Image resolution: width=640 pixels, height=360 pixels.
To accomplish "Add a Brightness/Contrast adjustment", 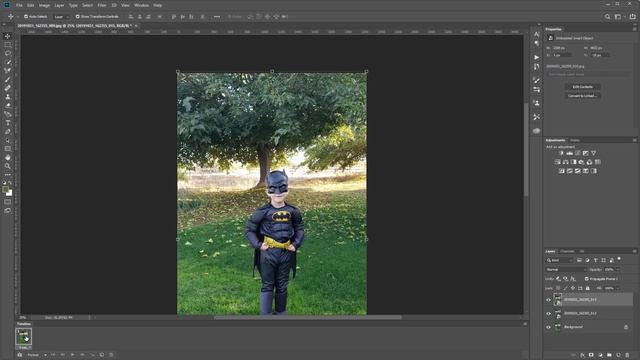I will [562, 153].
